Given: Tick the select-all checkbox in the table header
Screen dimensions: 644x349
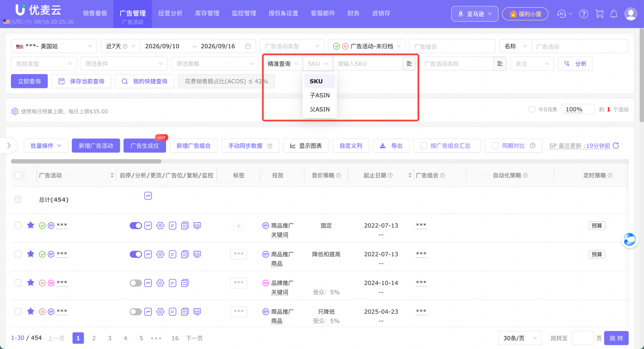Looking at the screenshot, I should tap(18, 175).
